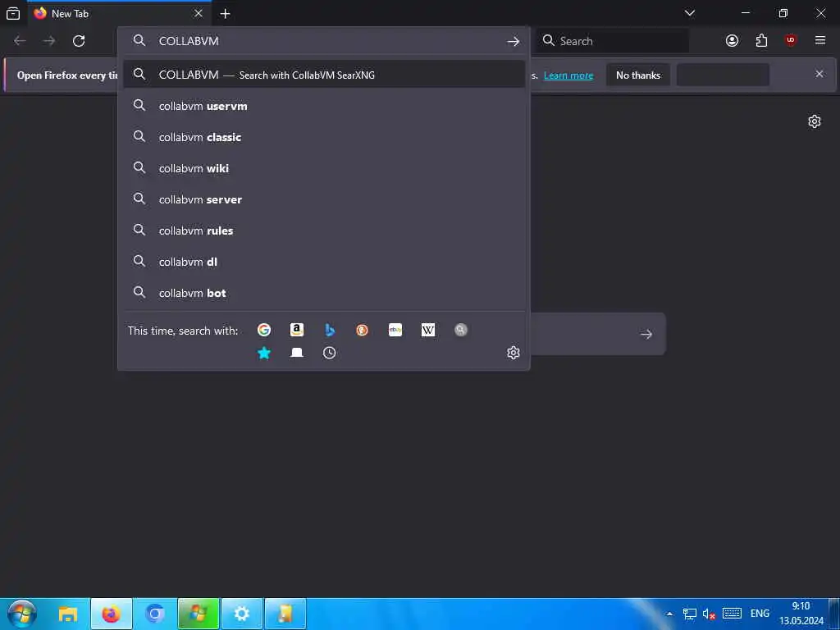Choose Search with CollabVM SearXNG suggestion

(323, 75)
